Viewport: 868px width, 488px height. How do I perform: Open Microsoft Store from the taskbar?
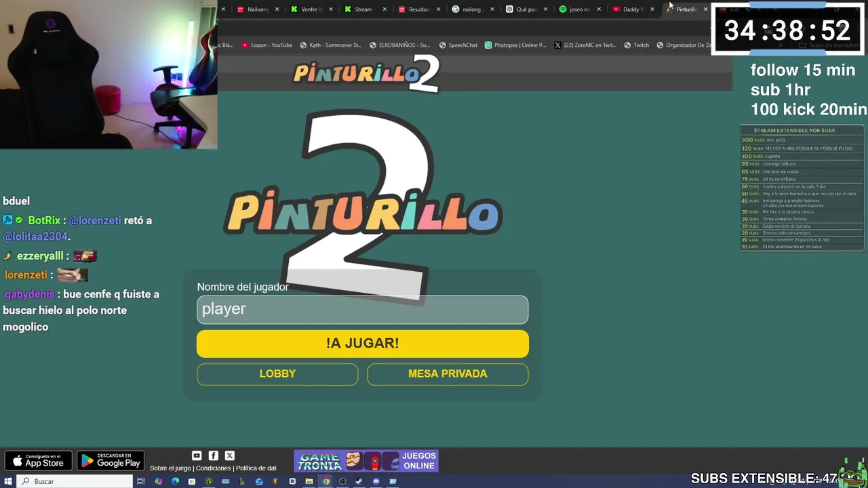(192, 481)
